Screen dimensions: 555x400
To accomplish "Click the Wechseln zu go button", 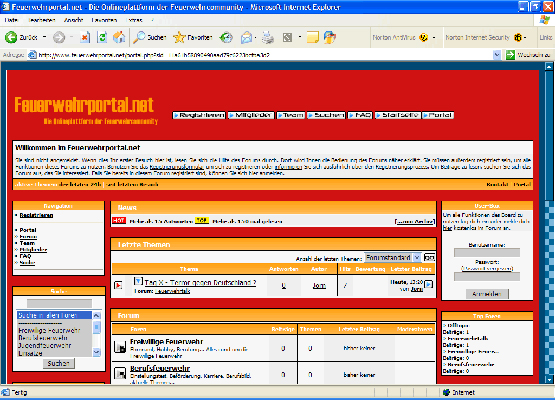I will (529, 55).
